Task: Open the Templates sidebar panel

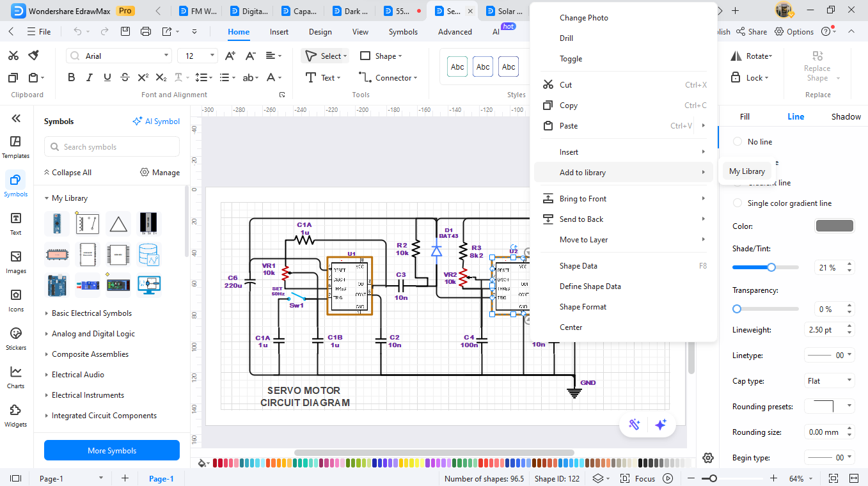Action: (16, 147)
